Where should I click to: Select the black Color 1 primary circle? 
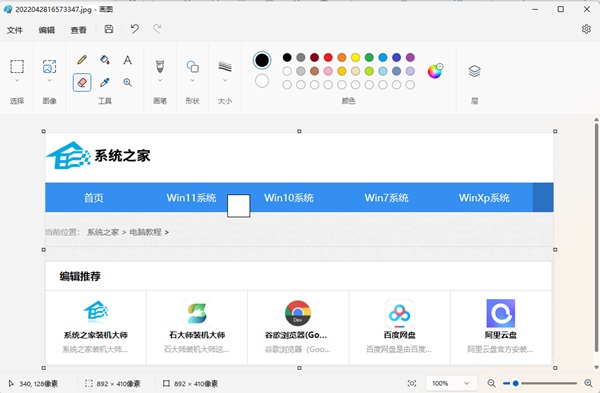(x=262, y=60)
